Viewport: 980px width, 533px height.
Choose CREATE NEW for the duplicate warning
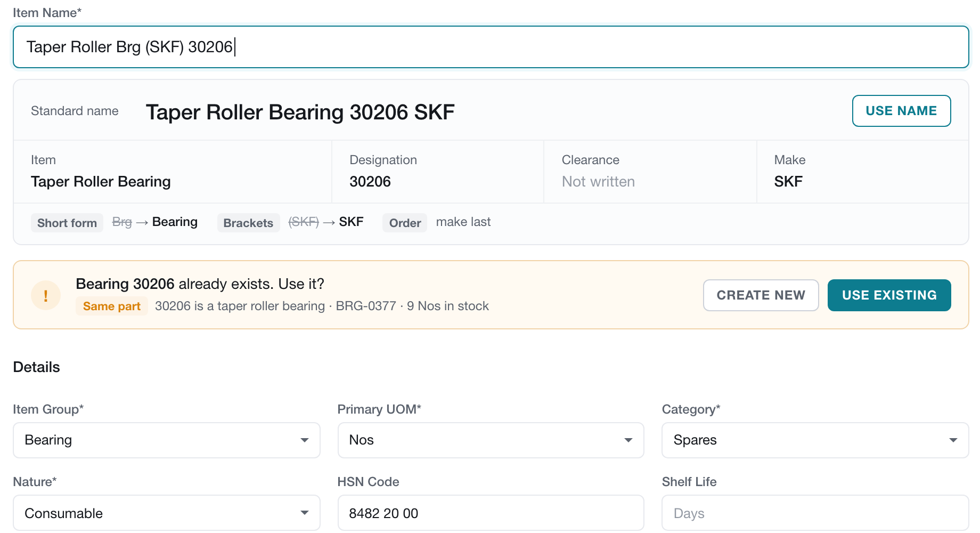(761, 295)
